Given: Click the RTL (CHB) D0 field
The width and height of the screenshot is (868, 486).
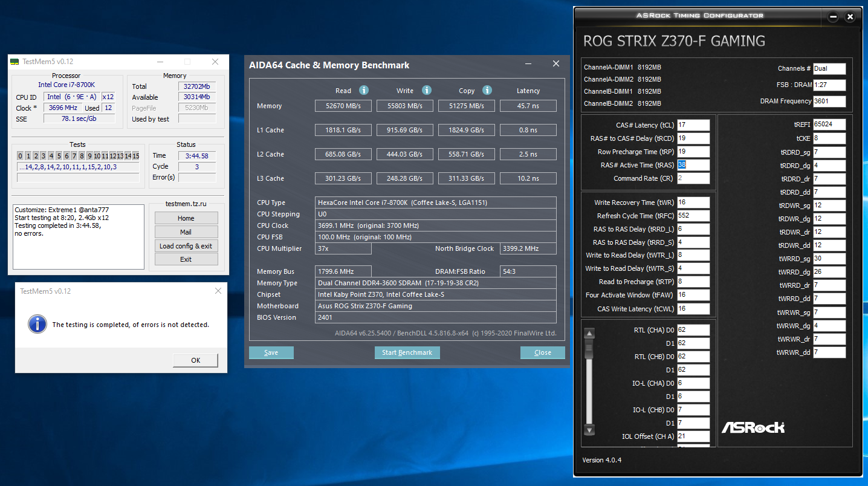Looking at the screenshot, I should tap(693, 357).
